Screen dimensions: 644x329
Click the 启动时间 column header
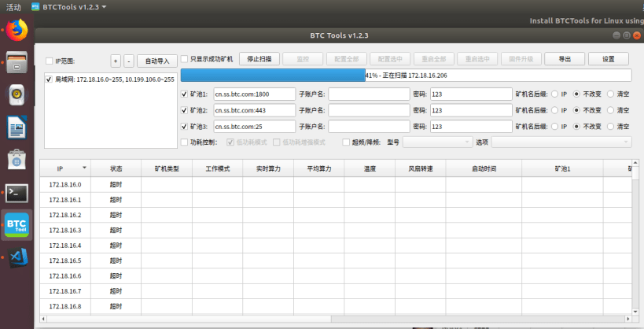(484, 168)
